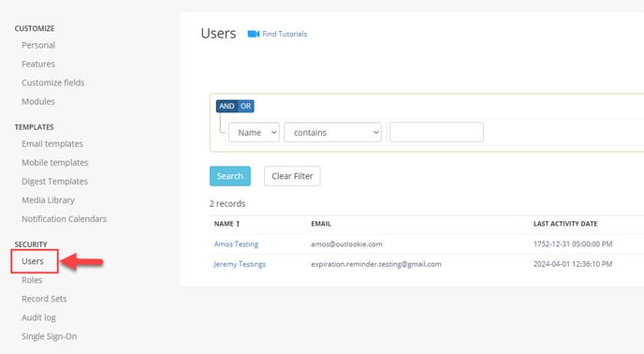Open Personal settings in sidebar
644x354 pixels.
[x=38, y=45]
